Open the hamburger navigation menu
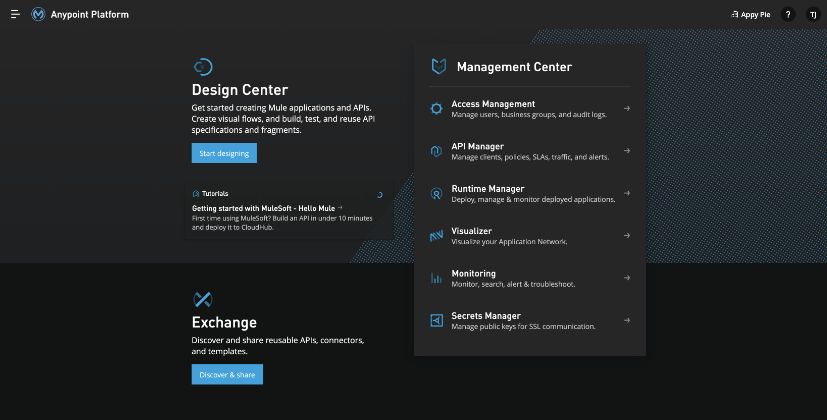Image resolution: width=827 pixels, height=420 pixels. (x=15, y=15)
